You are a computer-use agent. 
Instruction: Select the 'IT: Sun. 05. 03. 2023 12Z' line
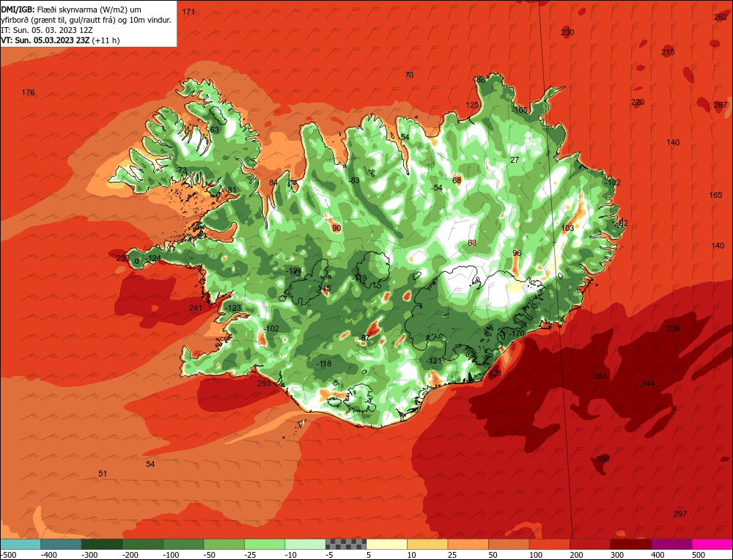(47, 30)
